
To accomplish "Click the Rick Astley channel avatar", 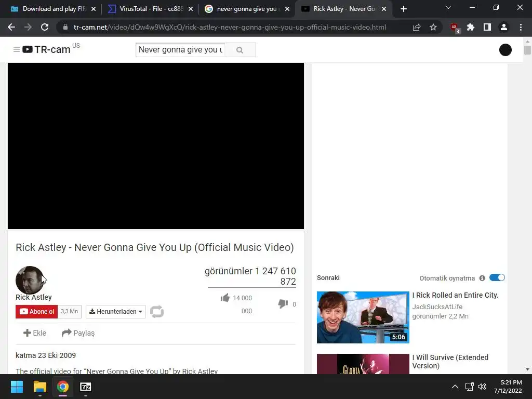I will point(30,280).
